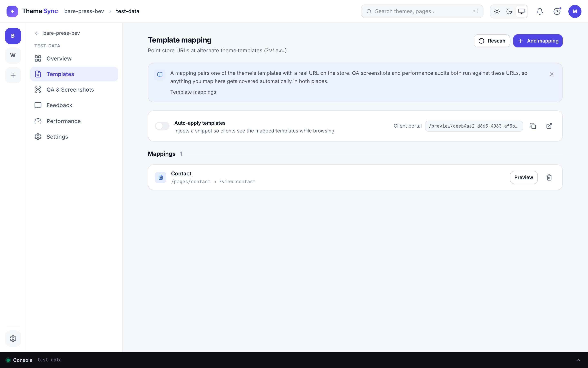Open Templates in sidebar

tap(74, 74)
